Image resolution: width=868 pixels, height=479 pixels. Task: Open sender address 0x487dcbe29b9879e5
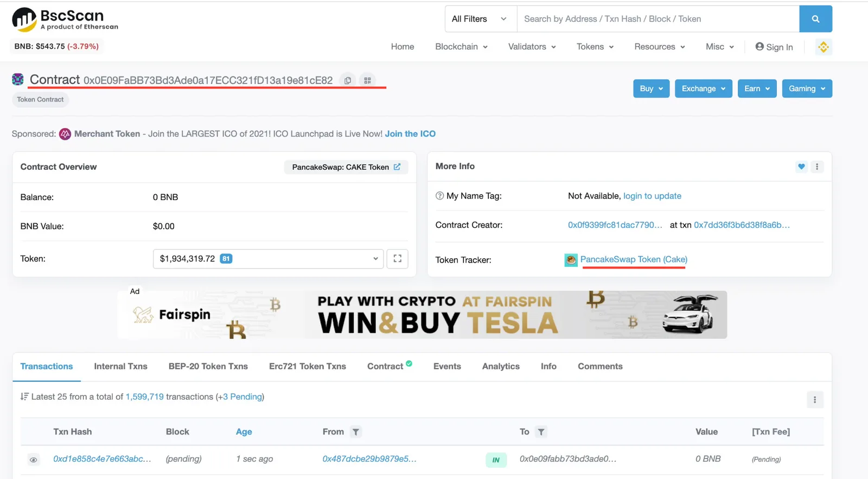369,459
